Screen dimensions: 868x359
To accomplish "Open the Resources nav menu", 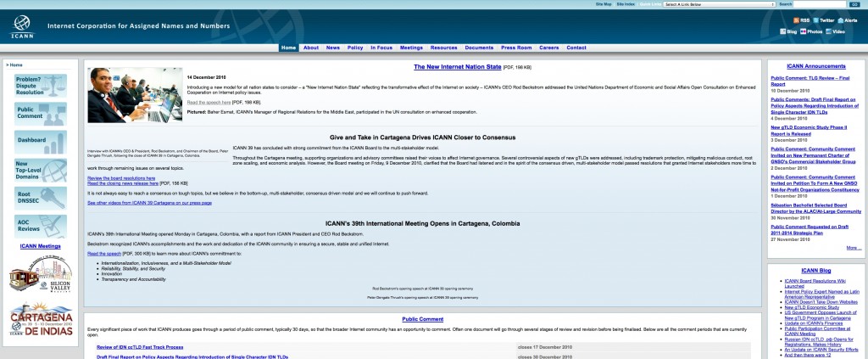I will 444,48.
